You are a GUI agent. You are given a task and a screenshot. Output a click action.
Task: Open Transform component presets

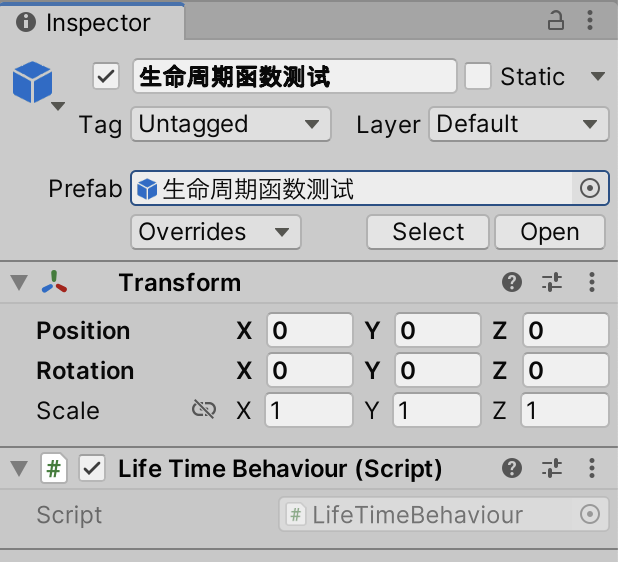552,283
